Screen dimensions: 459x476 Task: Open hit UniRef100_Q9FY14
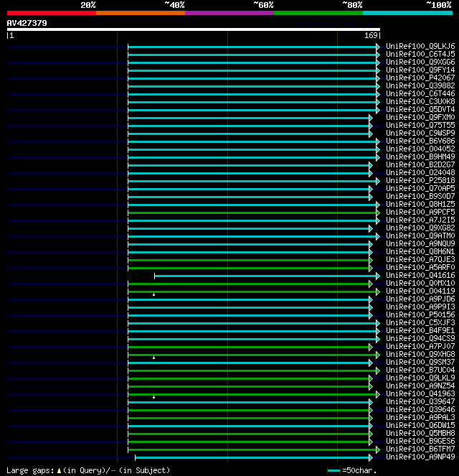point(420,70)
